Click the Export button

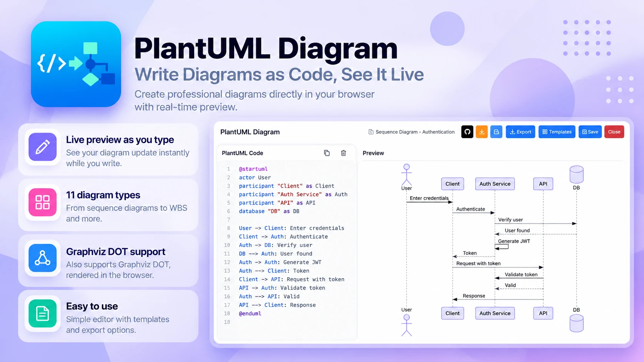(x=520, y=132)
